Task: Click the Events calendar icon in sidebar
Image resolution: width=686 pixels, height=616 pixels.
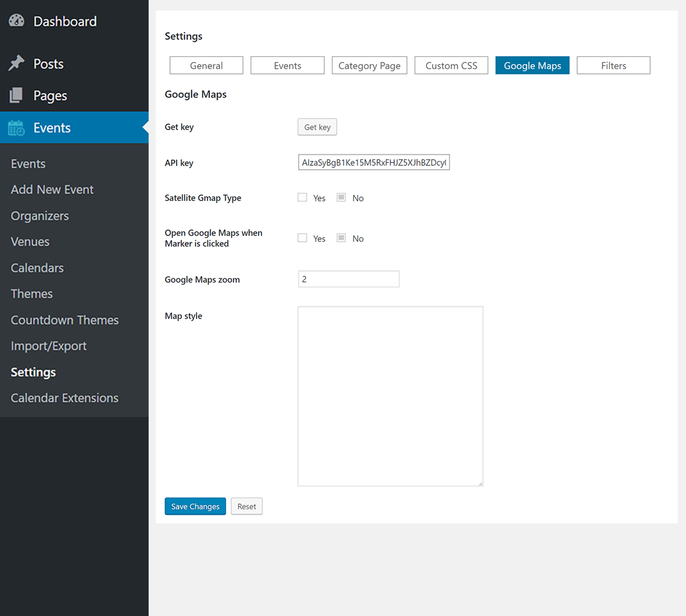Action: click(x=16, y=128)
